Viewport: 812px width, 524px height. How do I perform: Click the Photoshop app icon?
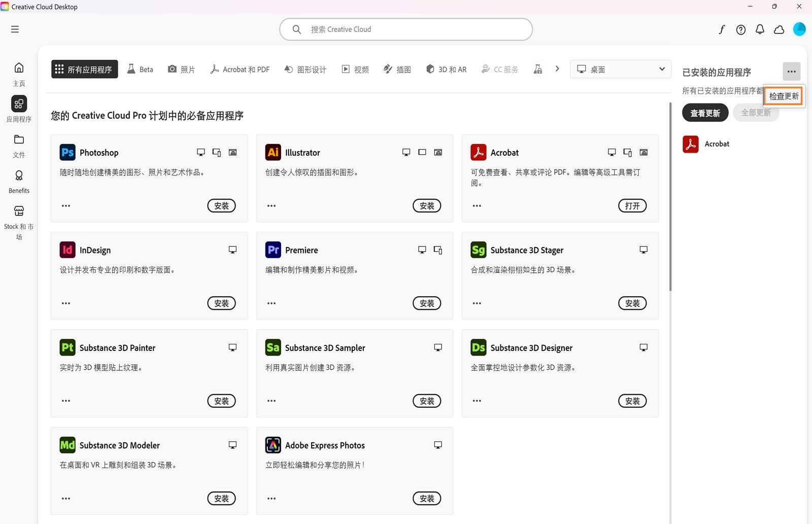pyautogui.click(x=67, y=152)
